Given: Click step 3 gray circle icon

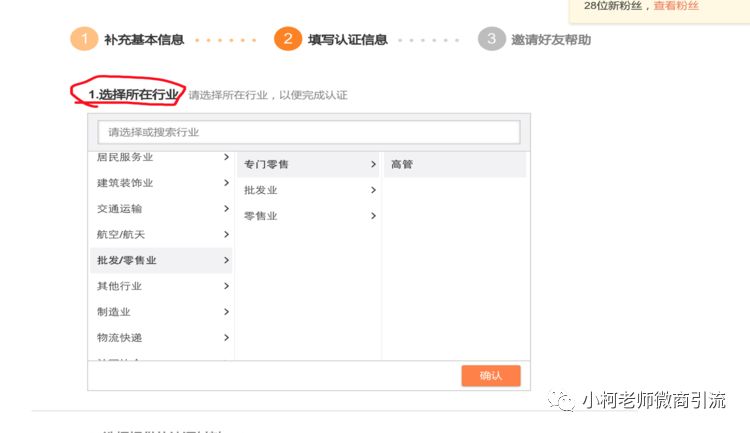Looking at the screenshot, I should coord(491,39).
